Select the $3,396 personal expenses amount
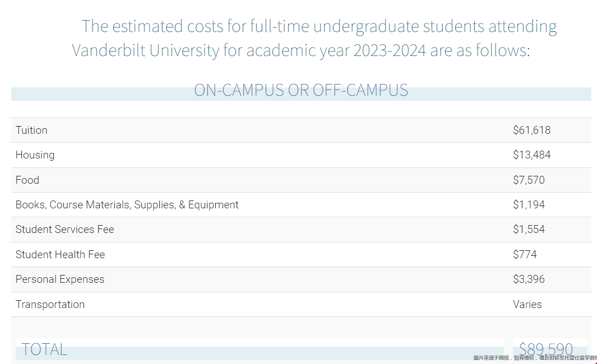The width and height of the screenshot is (597, 364). [x=529, y=279]
